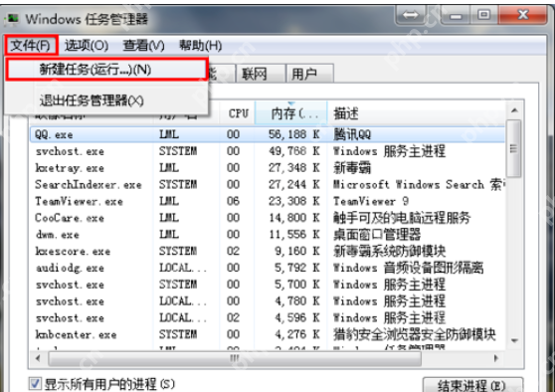
Task: Click the horizontal scrollbar left arrow
Action: coord(38,358)
